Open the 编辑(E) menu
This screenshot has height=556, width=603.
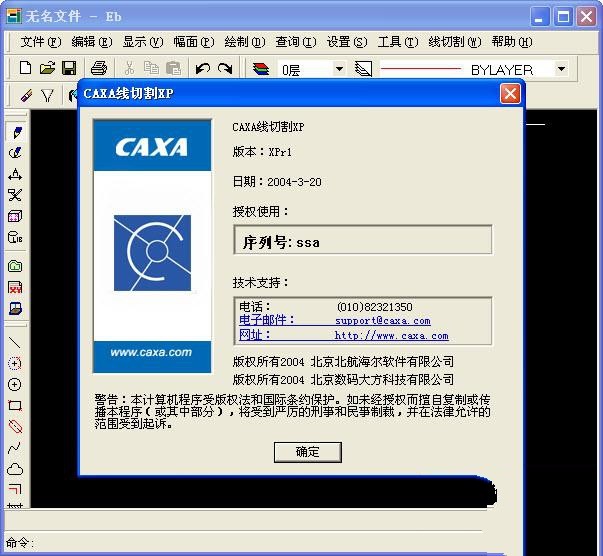click(92, 42)
